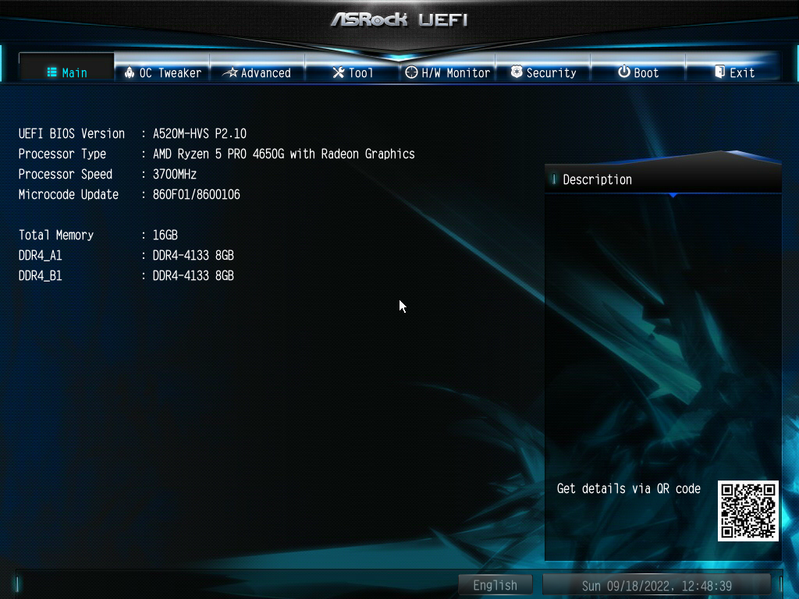
Task: Click the Boot power icon
Action: click(624, 72)
